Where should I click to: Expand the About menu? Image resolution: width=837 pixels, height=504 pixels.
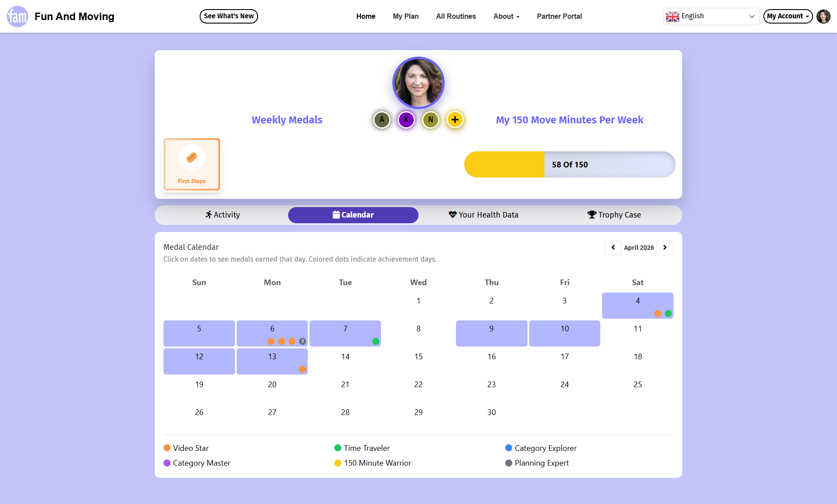coord(506,17)
